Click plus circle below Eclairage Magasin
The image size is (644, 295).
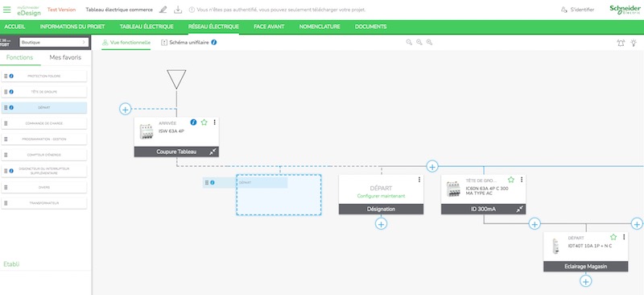586,281
